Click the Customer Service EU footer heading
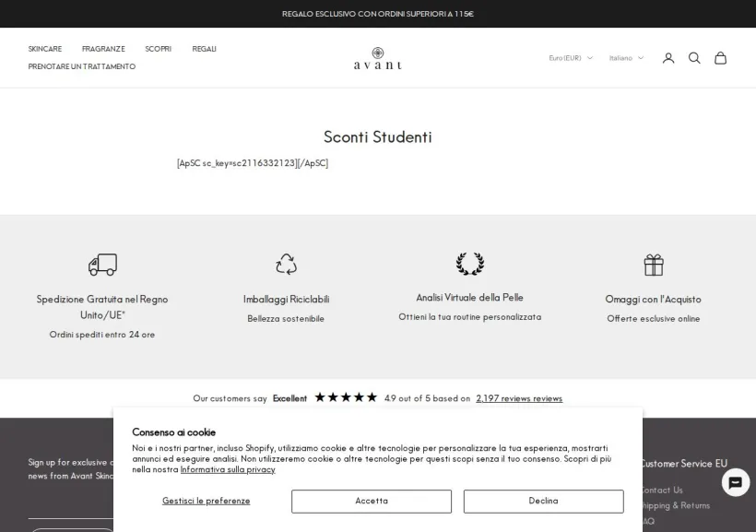 click(x=684, y=464)
